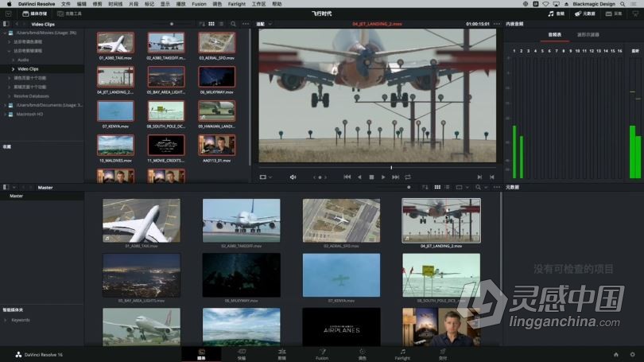
Task: Open the media pool search icon
Action: pyautogui.click(x=478, y=187)
